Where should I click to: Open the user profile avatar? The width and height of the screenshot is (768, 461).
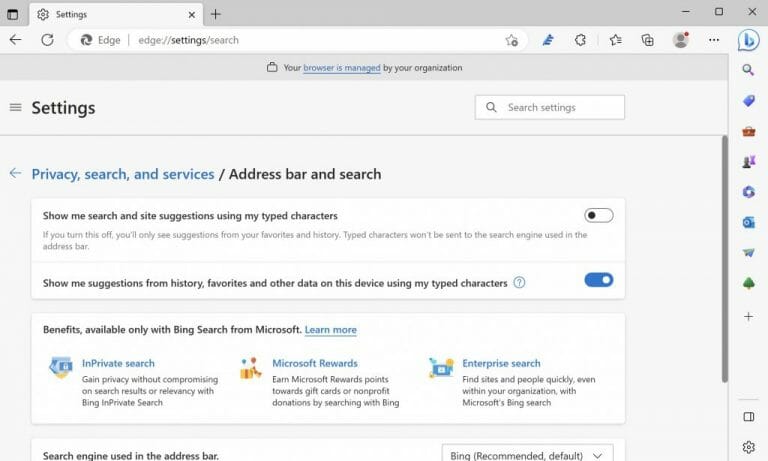tap(680, 40)
